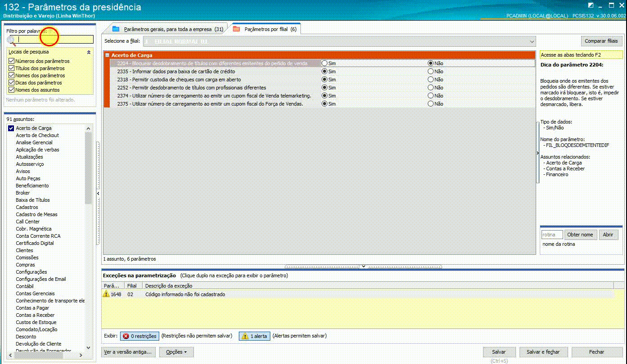
Task: Toggle Nomes dos parâmetros checkbox
Action: click(x=12, y=75)
